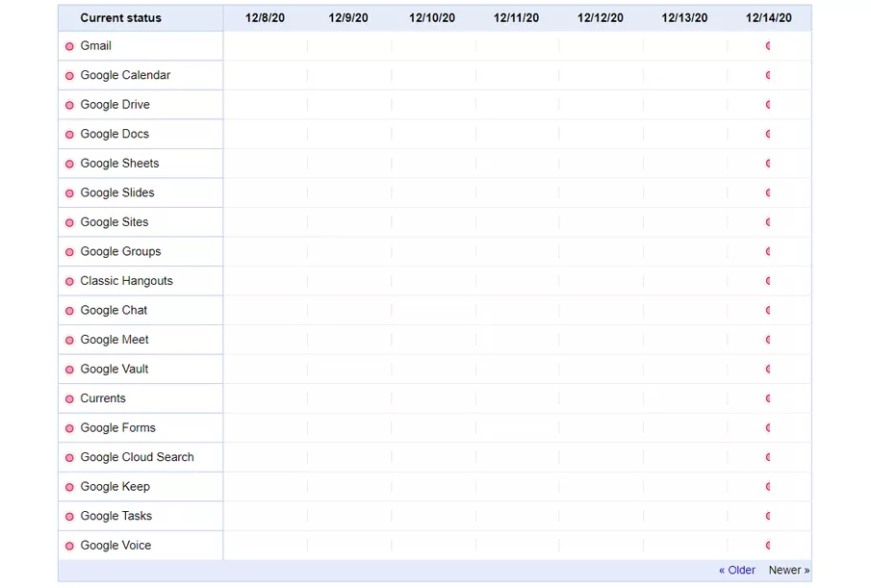871x588 pixels.
Task: Select the Google Groups service name
Action: coord(120,252)
